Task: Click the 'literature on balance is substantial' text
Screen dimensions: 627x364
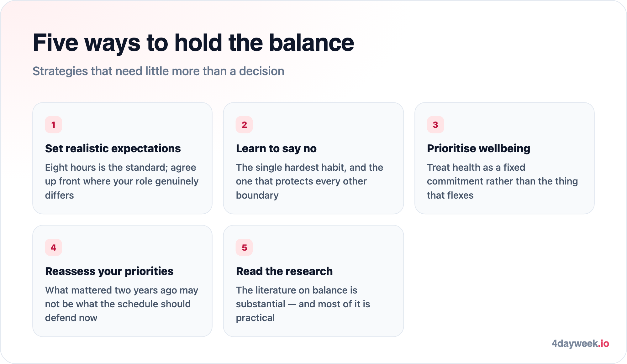Action: (303, 304)
